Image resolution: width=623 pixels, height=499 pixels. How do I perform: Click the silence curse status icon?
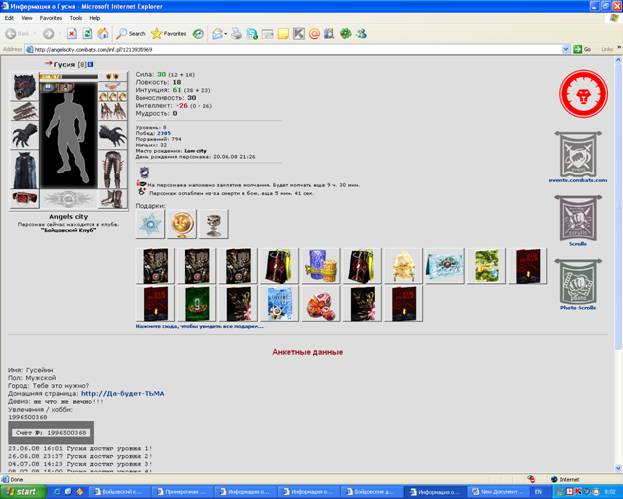pos(141,184)
